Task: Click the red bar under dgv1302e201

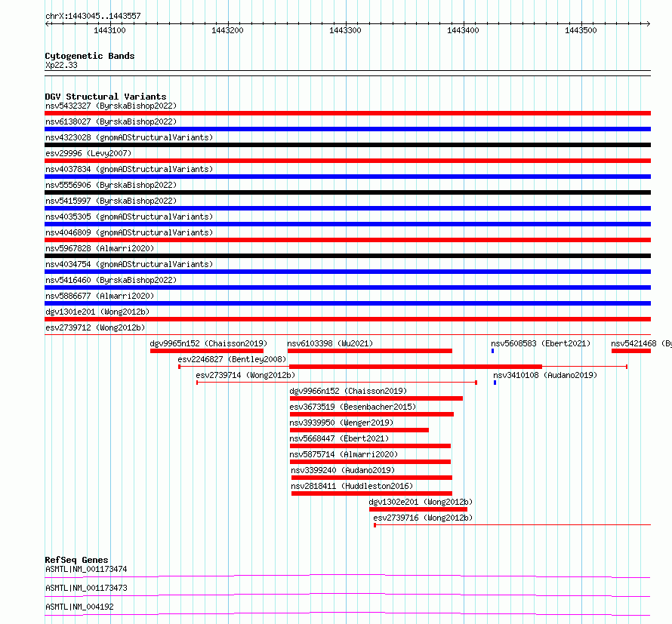Action: [x=418, y=509]
